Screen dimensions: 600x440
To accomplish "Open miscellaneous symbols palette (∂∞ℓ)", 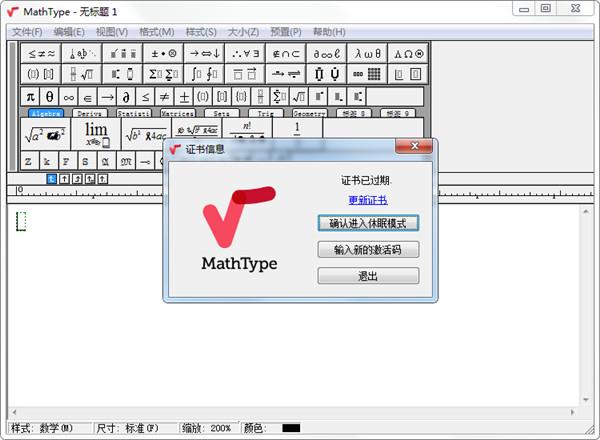I will click(x=326, y=54).
